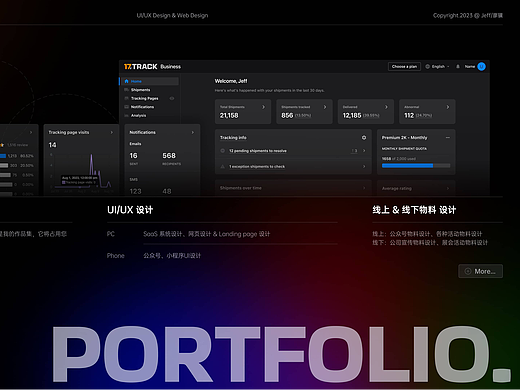Click the plus circle icon in More button

click(468, 271)
